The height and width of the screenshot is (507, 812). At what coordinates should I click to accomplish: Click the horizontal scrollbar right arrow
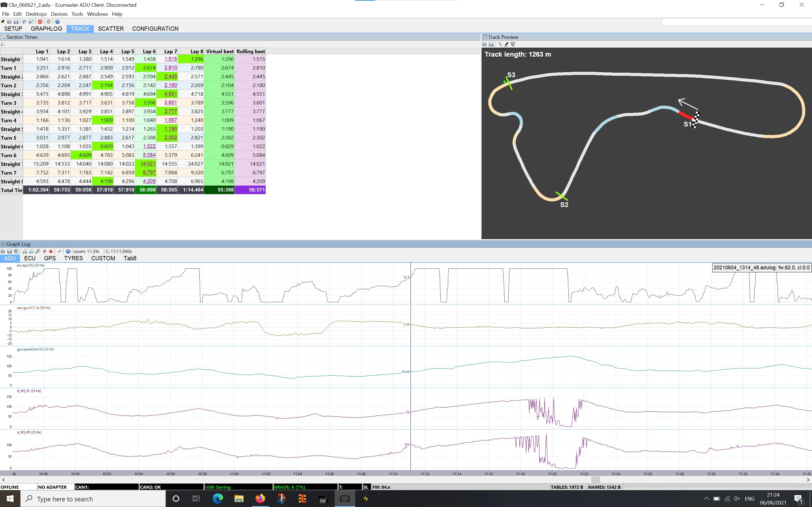(808, 480)
